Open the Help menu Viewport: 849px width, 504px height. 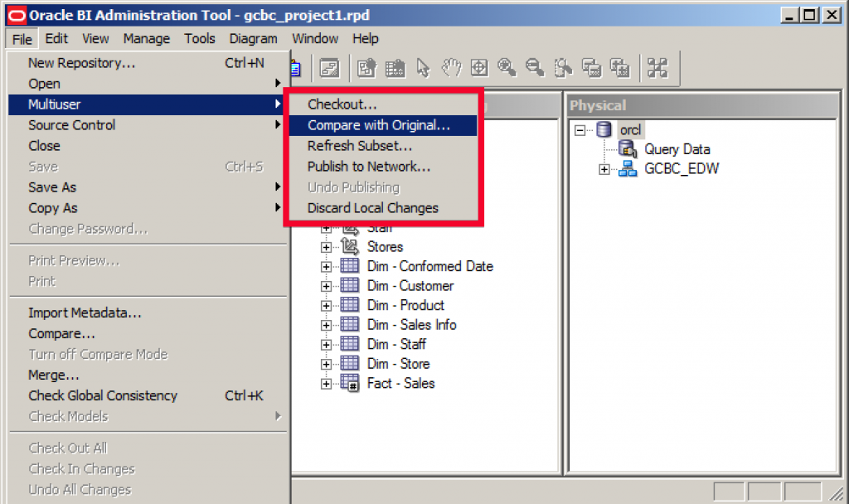366,39
